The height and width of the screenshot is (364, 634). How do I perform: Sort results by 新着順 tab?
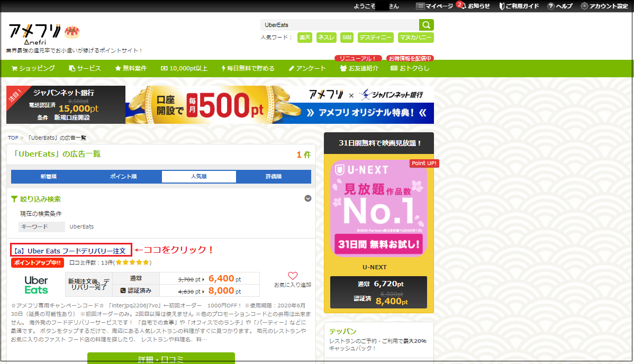(x=49, y=177)
